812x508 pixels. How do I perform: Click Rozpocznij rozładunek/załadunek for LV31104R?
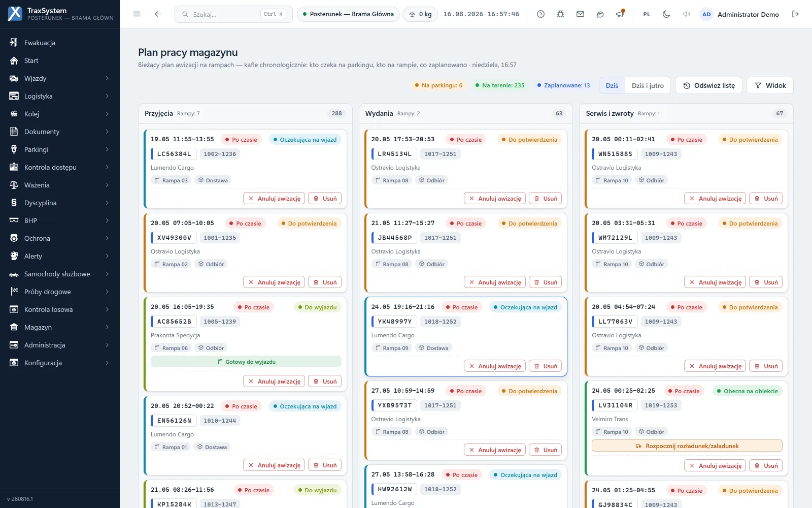pyautogui.click(x=687, y=446)
